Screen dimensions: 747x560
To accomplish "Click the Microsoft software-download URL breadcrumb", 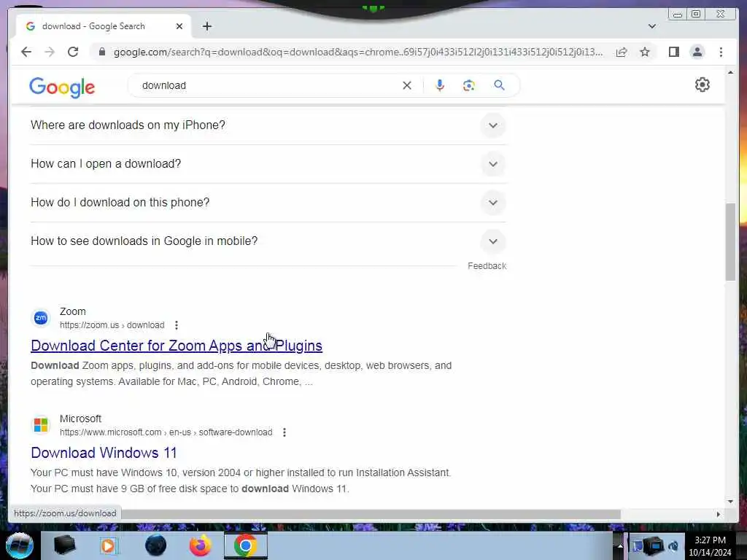I will coord(166,432).
